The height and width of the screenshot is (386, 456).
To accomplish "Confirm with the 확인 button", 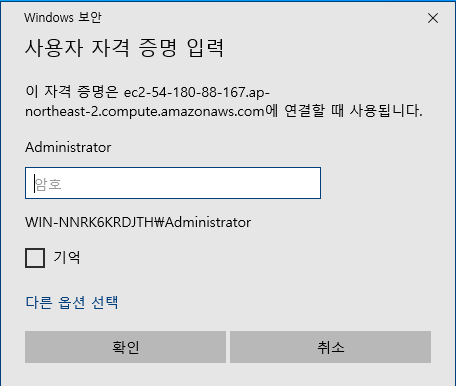I will [125, 347].
